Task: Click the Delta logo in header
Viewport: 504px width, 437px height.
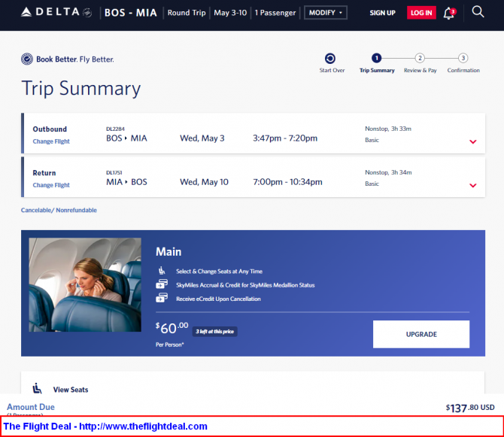Action: [x=56, y=12]
